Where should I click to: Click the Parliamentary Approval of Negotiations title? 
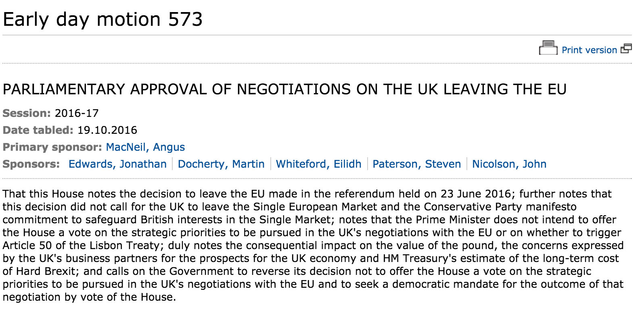[x=284, y=89]
